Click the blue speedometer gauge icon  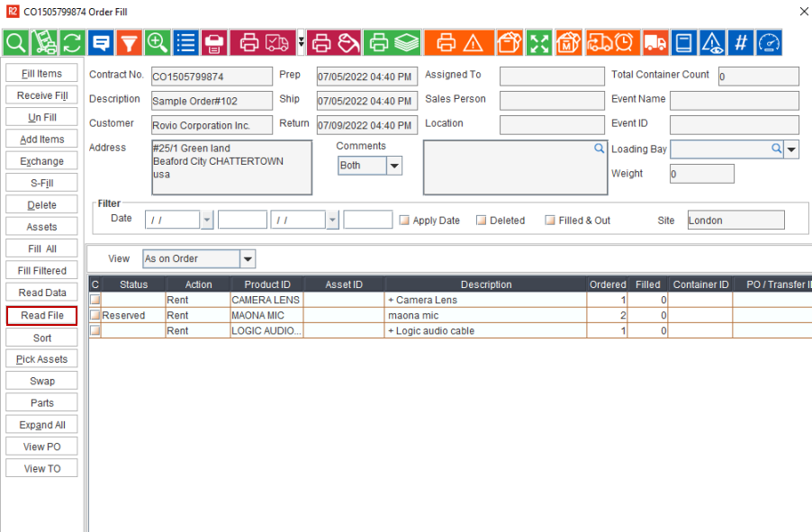769,42
